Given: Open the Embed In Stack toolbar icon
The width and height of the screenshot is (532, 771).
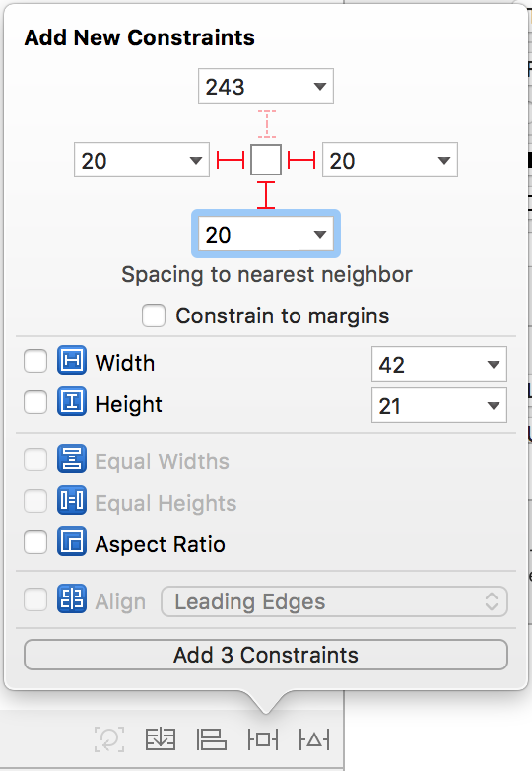Looking at the screenshot, I should (x=161, y=739).
